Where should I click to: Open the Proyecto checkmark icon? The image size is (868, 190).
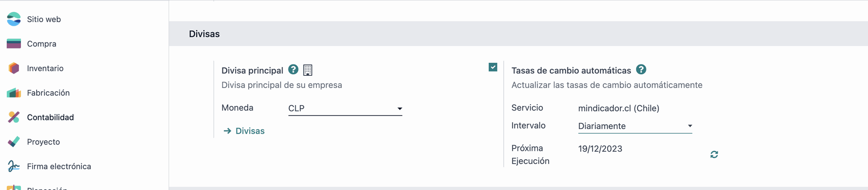tap(14, 142)
